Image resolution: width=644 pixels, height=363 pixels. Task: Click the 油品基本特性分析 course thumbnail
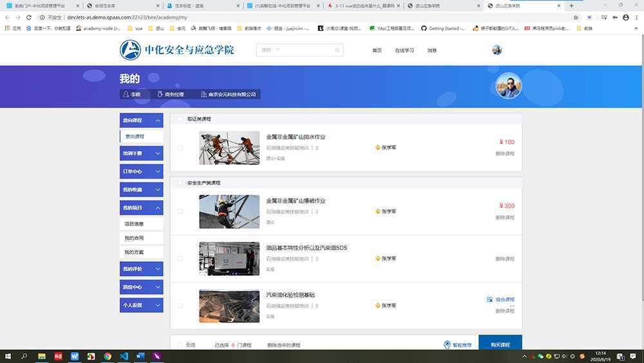229,259
